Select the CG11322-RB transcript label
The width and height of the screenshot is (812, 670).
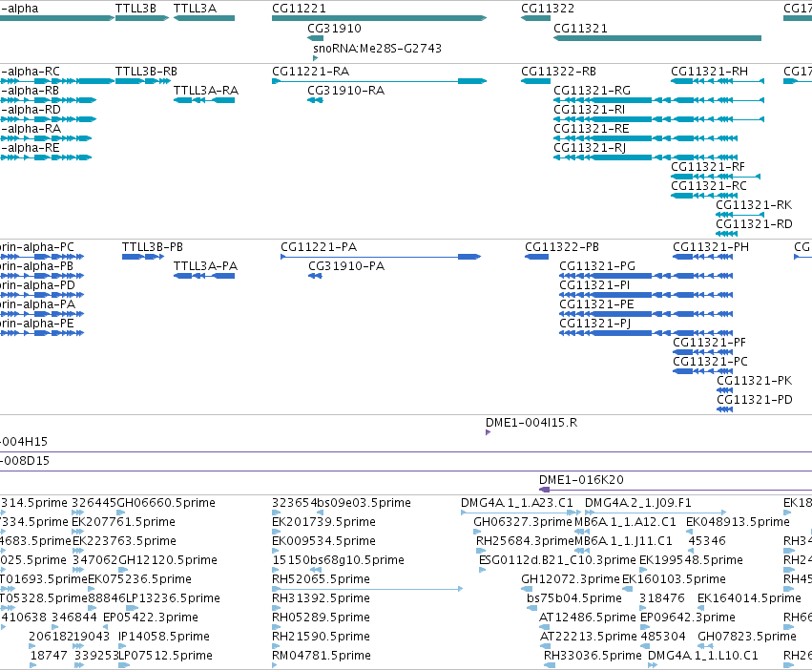click(x=558, y=72)
